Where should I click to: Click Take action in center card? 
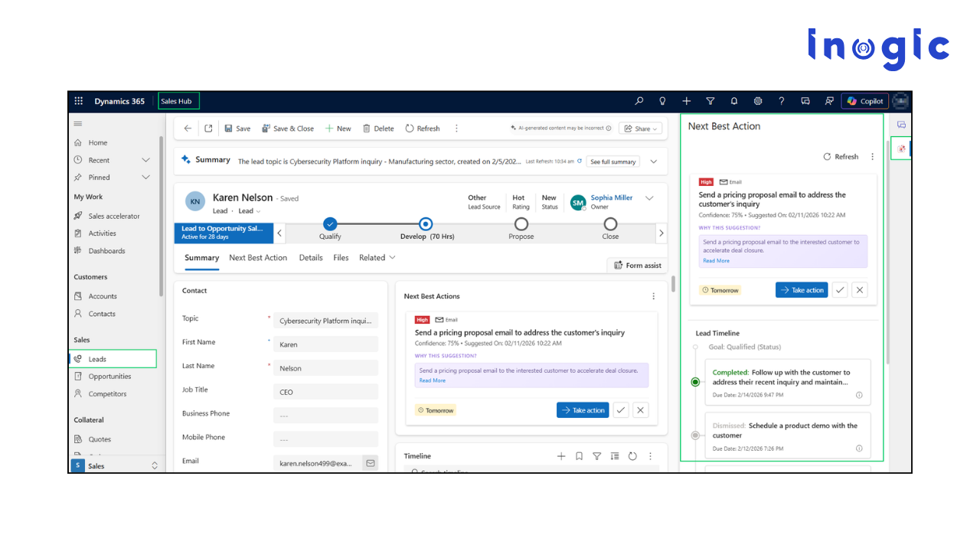pyautogui.click(x=583, y=410)
